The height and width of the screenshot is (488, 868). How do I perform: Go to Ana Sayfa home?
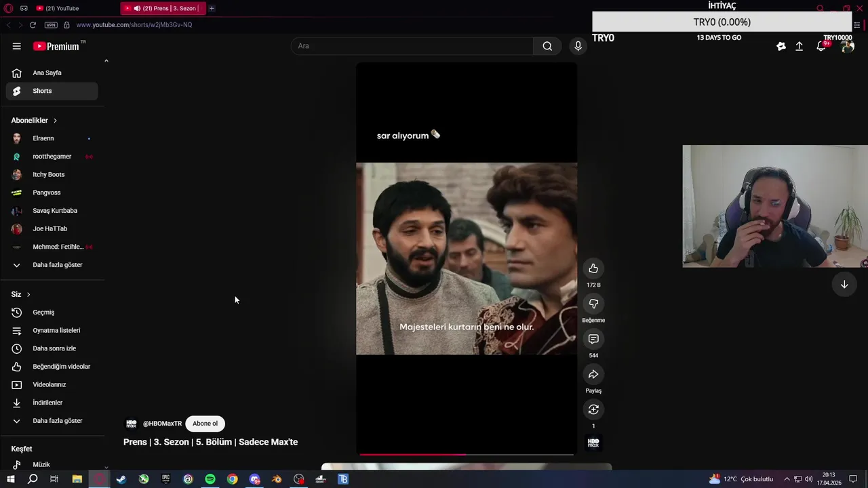pyautogui.click(x=52, y=73)
